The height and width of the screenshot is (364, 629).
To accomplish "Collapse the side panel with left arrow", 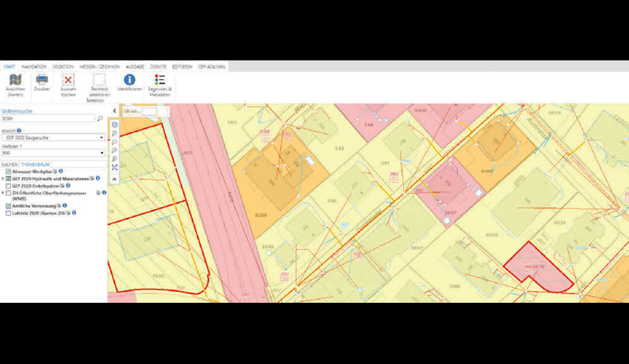I will 114,110.
